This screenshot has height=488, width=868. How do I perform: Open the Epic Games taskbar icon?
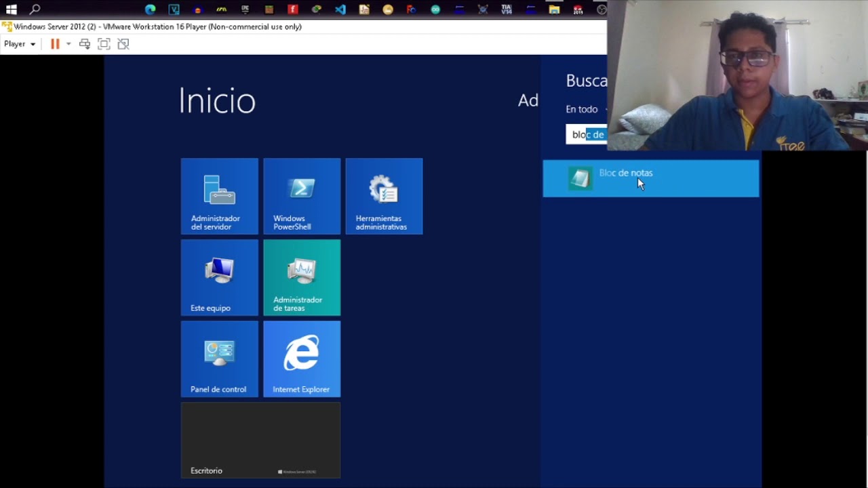[245, 9]
